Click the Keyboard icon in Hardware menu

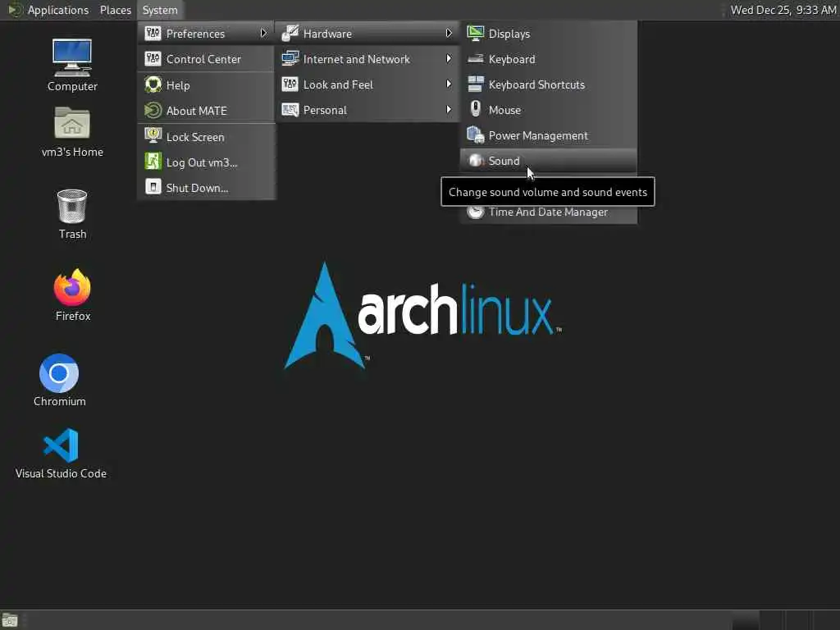tap(475, 58)
